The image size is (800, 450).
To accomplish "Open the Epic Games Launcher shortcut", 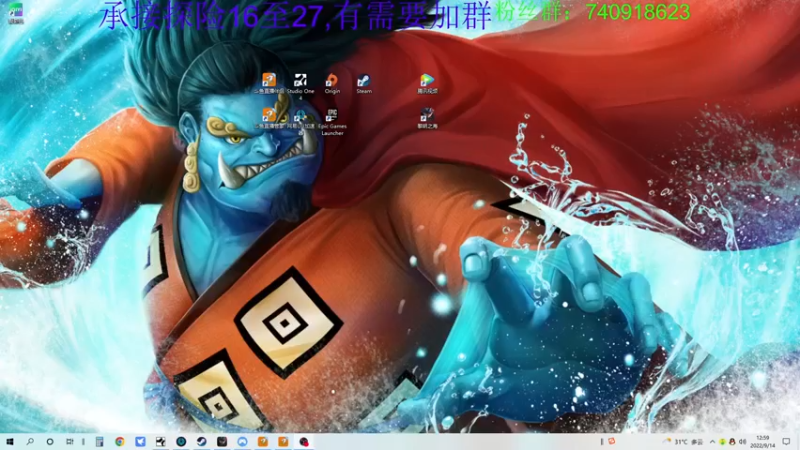I will click(332, 121).
